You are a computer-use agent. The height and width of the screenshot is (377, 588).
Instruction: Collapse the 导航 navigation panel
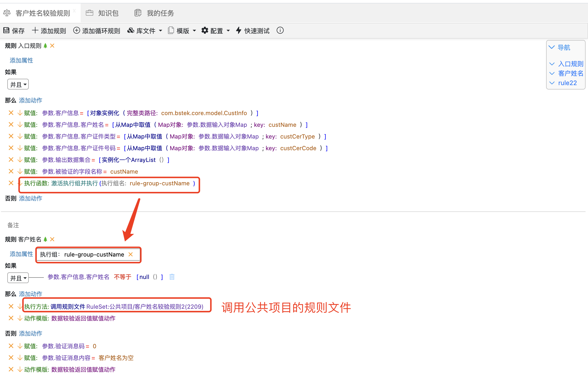552,47
